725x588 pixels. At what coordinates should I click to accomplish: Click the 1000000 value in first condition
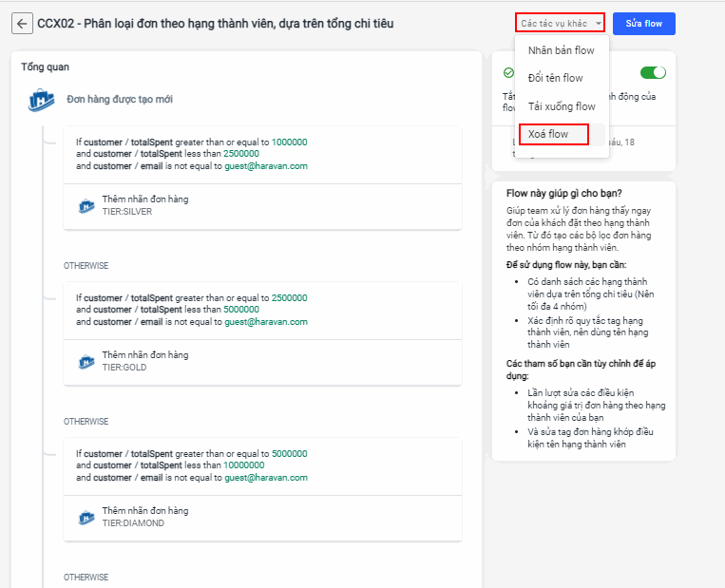[289, 142]
